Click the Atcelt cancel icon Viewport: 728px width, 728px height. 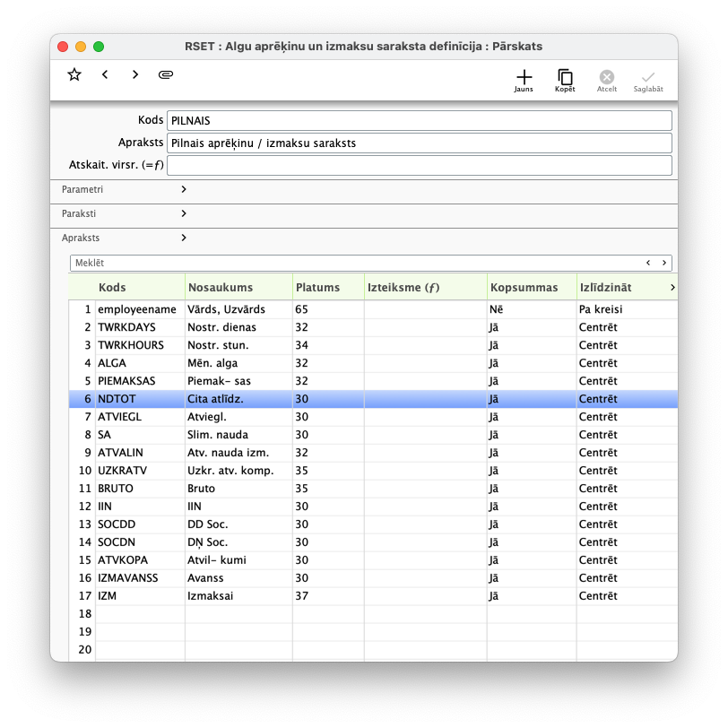pos(607,79)
